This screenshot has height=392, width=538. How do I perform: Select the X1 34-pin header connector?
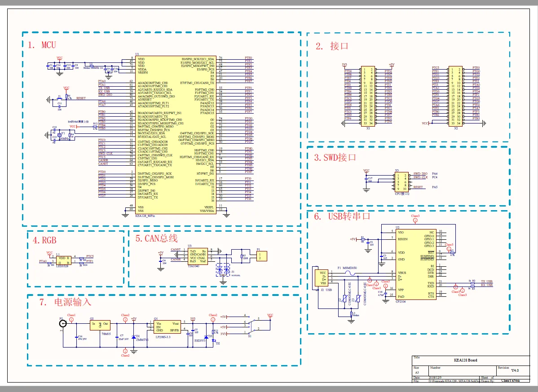(x=369, y=95)
